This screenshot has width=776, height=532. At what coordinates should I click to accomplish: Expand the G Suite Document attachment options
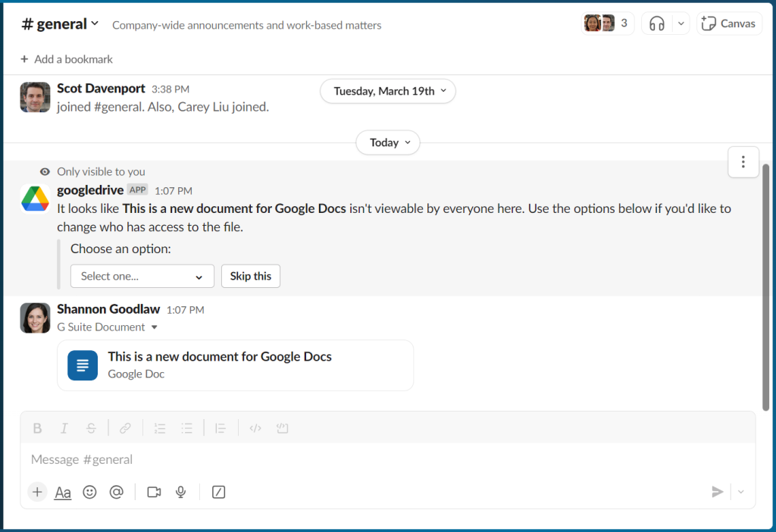[155, 327]
